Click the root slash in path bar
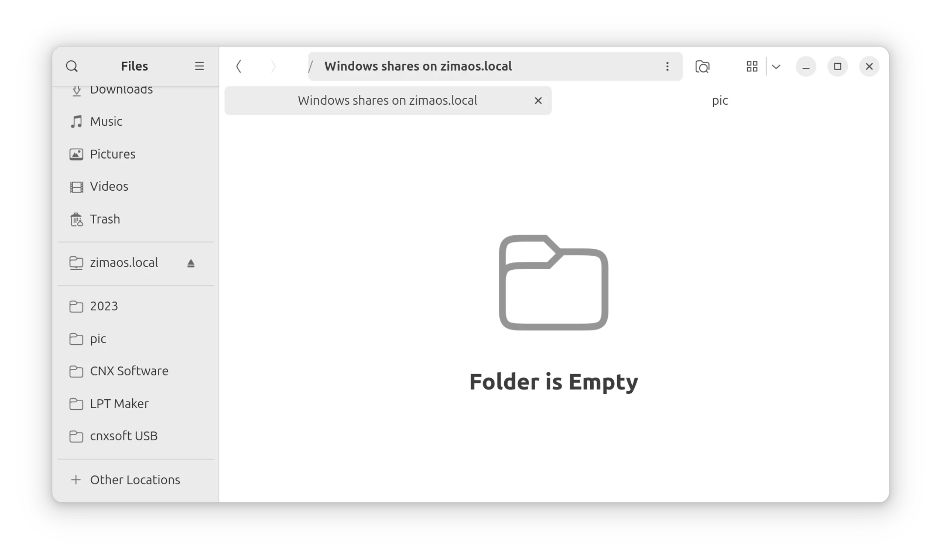This screenshot has height=560, width=941. 311,66
